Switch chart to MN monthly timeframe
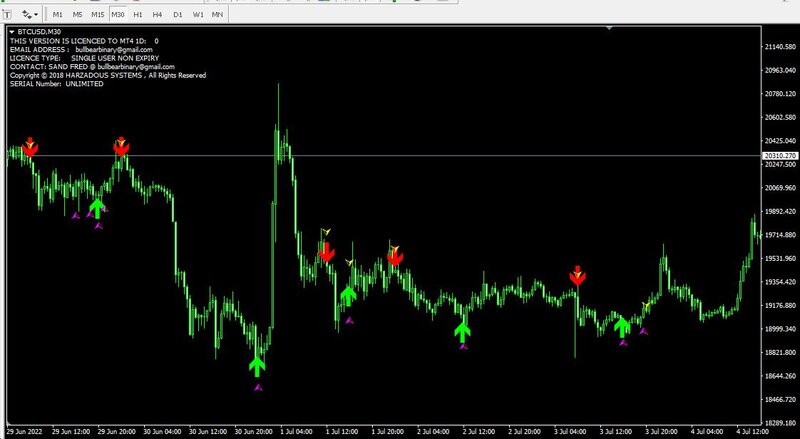 coord(217,15)
